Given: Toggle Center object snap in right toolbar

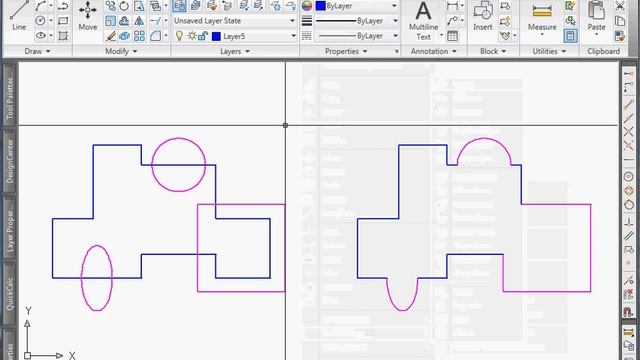Looking at the screenshot, I should (x=629, y=176).
